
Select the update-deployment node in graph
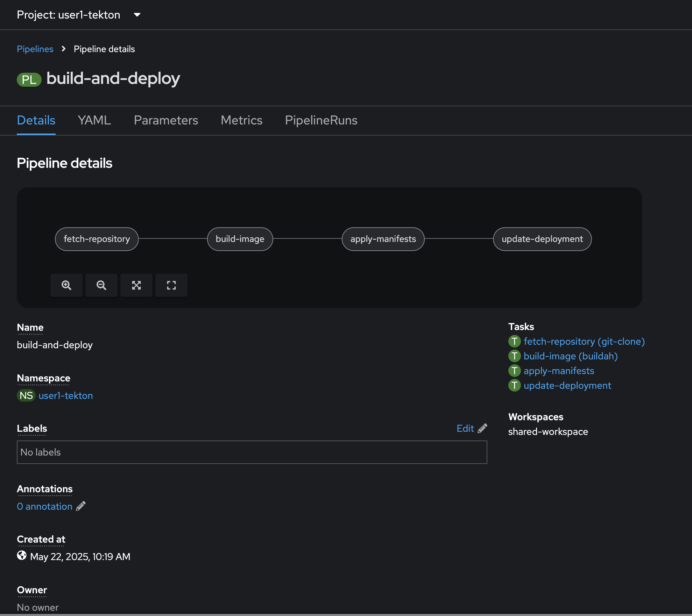(542, 239)
